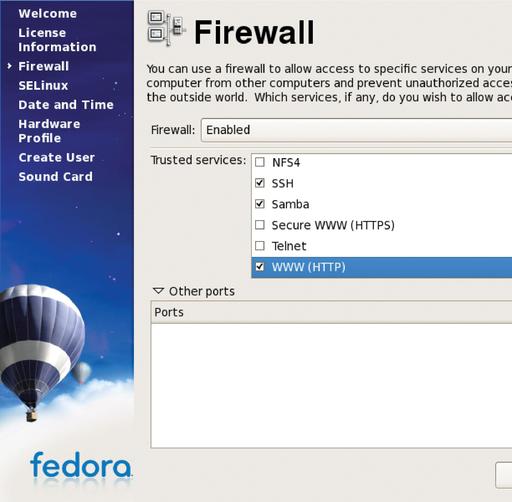This screenshot has width=512, height=502.
Task: Enable Secure WWW (HTTPS) checkbox
Action: pyautogui.click(x=260, y=225)
